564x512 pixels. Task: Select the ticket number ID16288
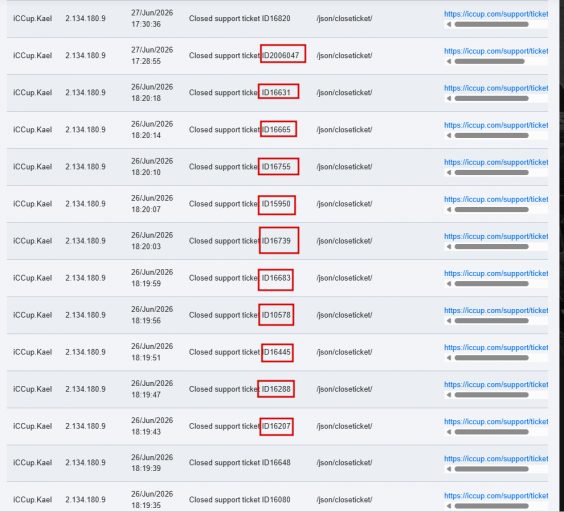pos(276,389)
